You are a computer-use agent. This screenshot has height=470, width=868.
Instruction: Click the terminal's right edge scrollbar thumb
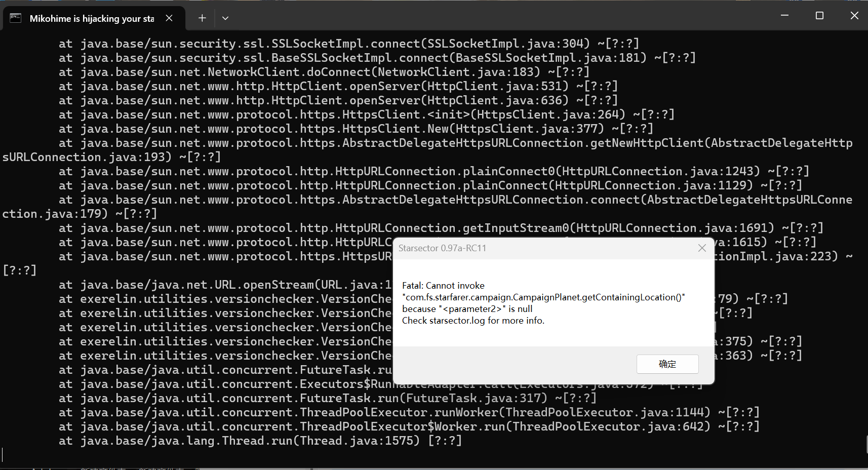tap(866, 444)
